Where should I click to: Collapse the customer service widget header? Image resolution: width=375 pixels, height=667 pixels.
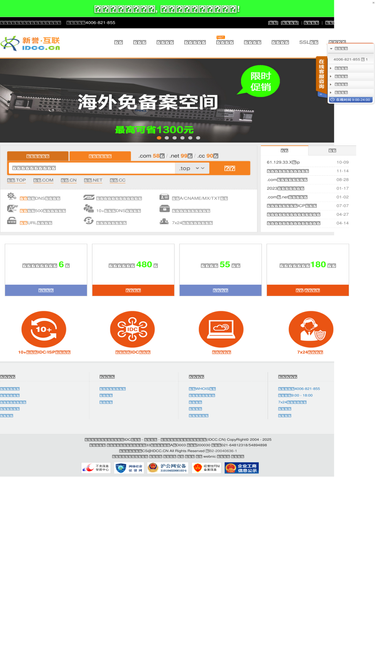point(351,48)
